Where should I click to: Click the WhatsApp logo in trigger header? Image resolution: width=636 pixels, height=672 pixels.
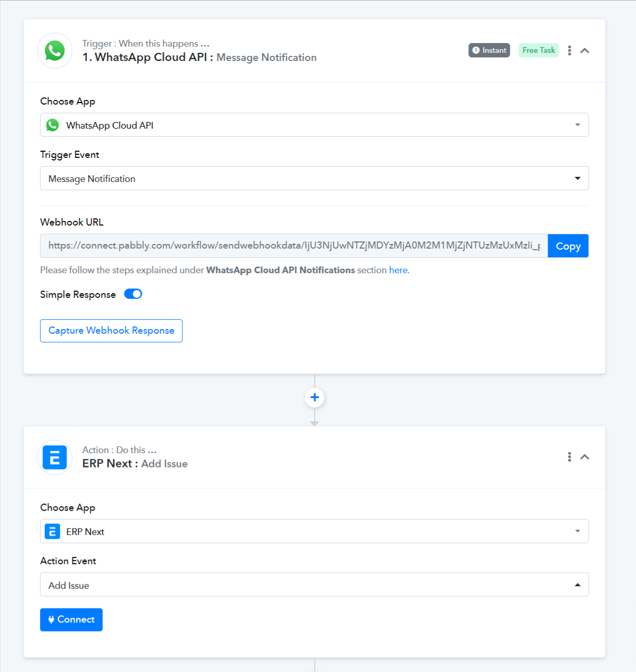[x=55, y=51]
